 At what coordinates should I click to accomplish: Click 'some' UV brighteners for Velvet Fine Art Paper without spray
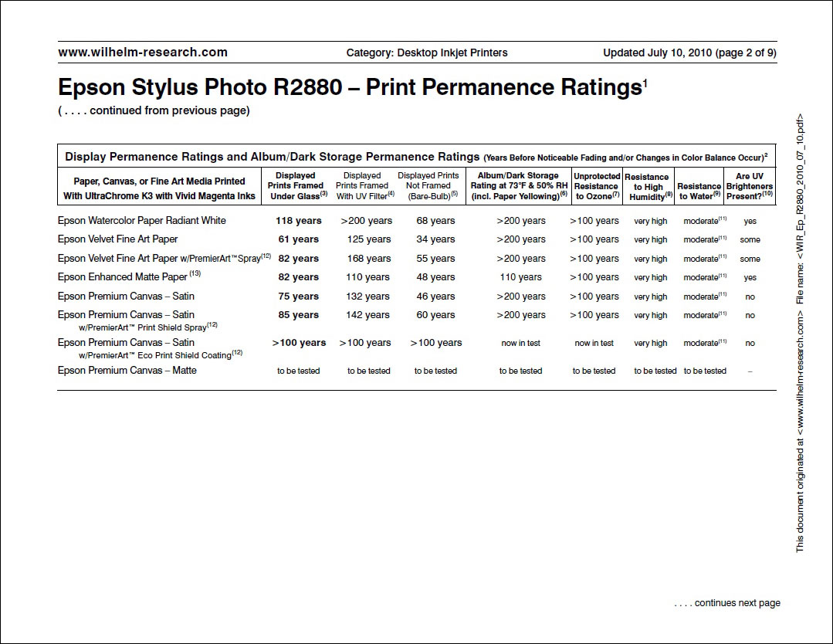[x=750, y=239]
